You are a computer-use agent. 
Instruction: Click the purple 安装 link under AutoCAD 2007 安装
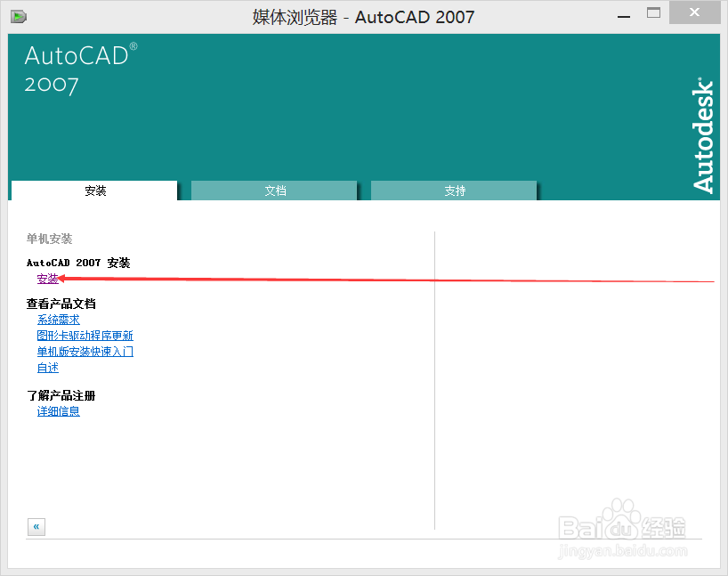47,279
